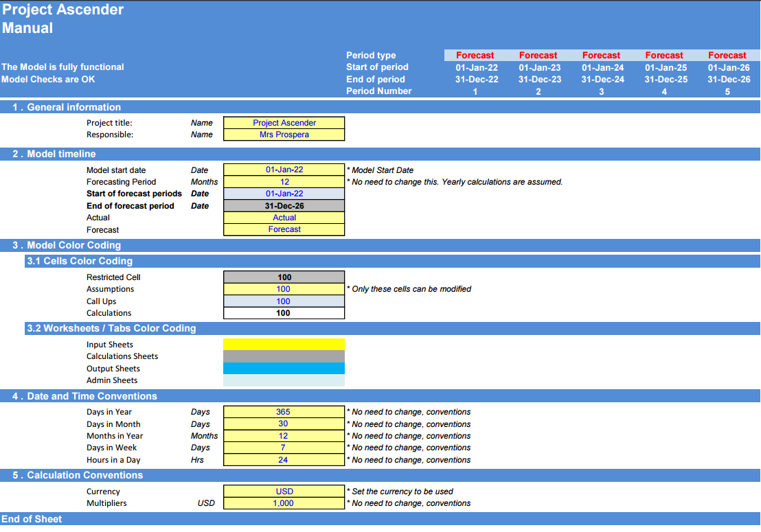Click the white Calculations sample cell
Viewport: 761px width, 532px height.
click(284, 313)
